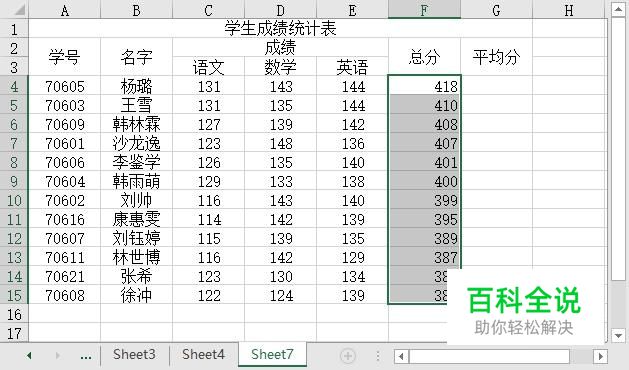The width and height of the screenshot is (629, 370).
Task: Select column E header
Action: click(x=352, y=10)
